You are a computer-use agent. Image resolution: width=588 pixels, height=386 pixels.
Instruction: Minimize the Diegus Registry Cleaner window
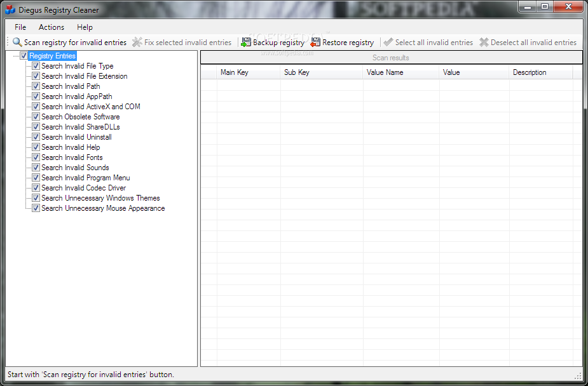tap(528, 6)
